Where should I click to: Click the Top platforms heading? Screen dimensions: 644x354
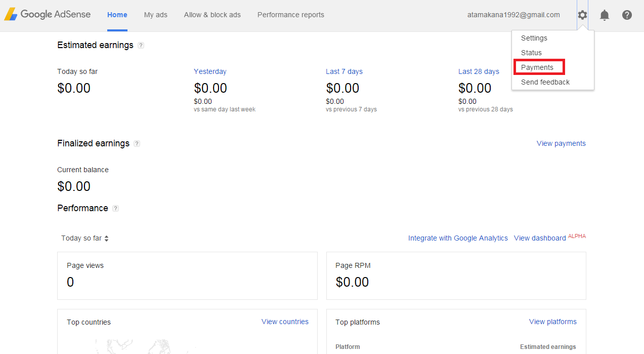[358, 322]
